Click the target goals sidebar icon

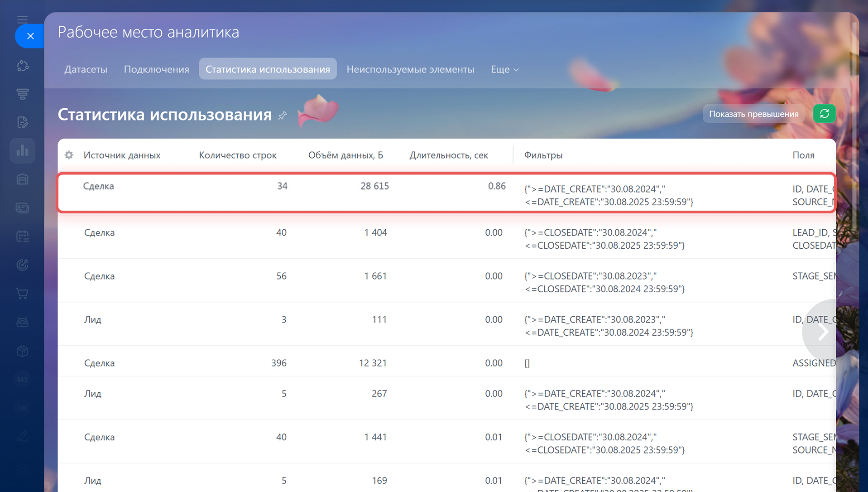coord(22,265)
